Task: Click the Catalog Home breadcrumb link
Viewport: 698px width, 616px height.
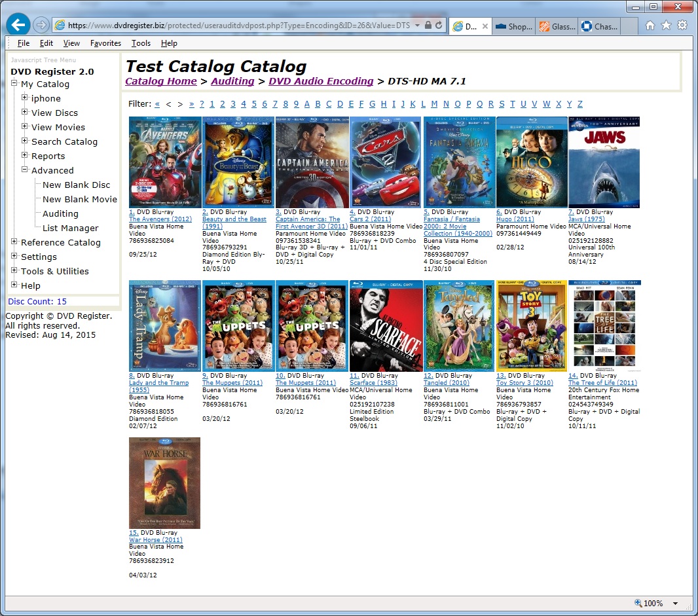Action: tap(160, 81)
